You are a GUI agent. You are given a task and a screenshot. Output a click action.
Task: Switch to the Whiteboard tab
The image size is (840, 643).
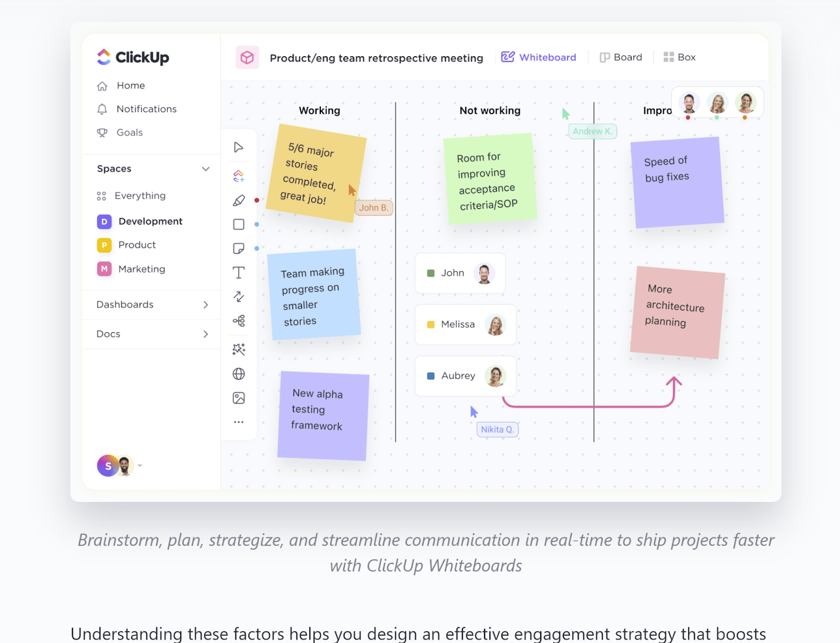539,57
